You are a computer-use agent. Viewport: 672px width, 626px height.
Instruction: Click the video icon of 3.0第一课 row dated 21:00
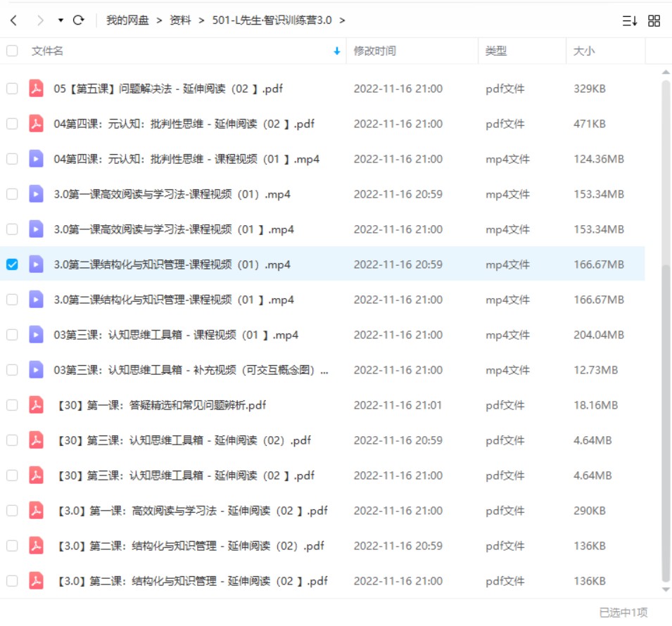36,229
